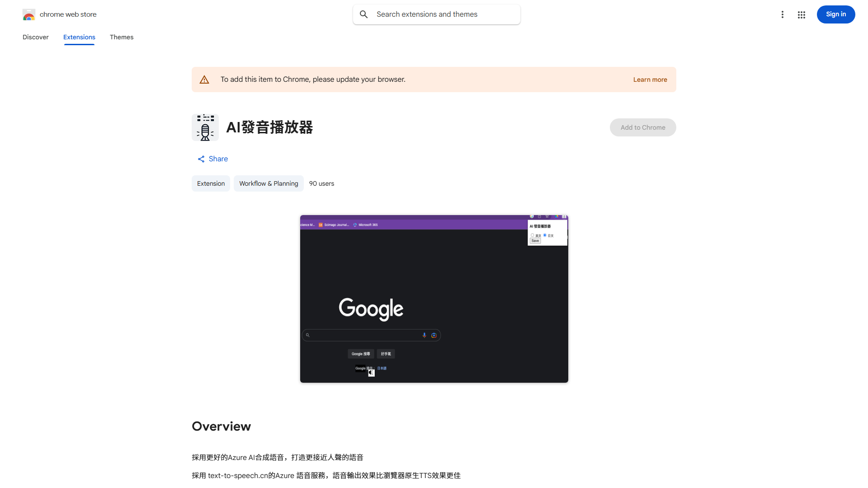Click the warning triangle in the update banner
Viewport: 868px width, 488px height.
coord(204,79)
